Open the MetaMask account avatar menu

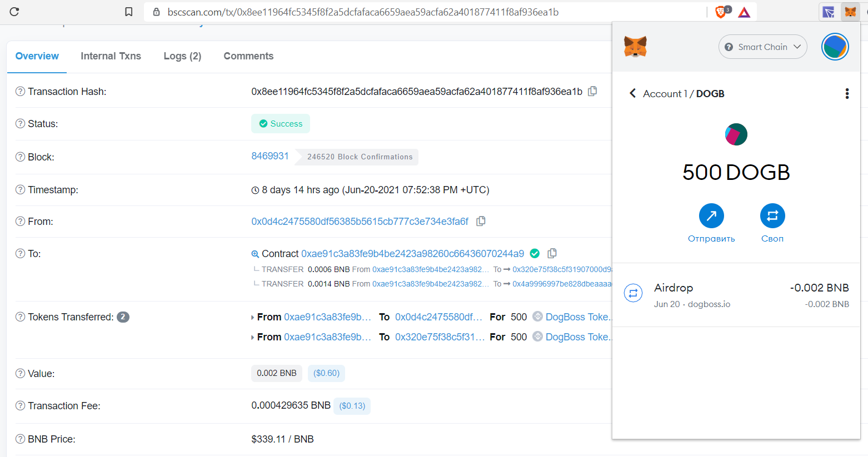point(835,47)
